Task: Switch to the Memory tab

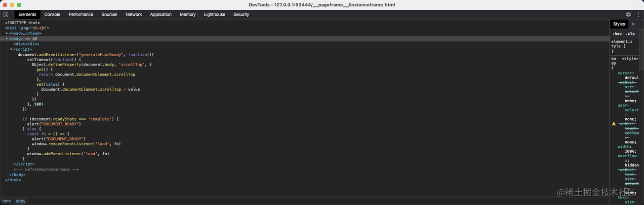Action: pyautogui.click(x=188, y=15)
